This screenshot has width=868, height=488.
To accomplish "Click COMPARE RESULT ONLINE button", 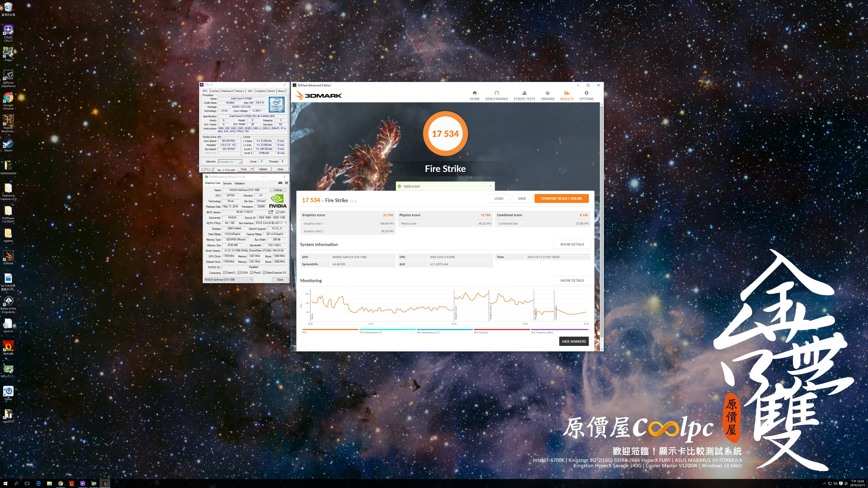I will (x=561, y=198).
